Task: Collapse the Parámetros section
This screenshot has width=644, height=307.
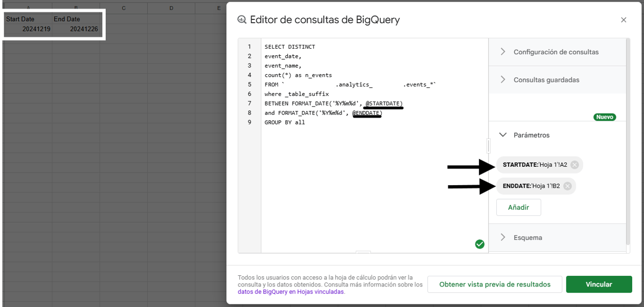Action: (x=557, y=135)
